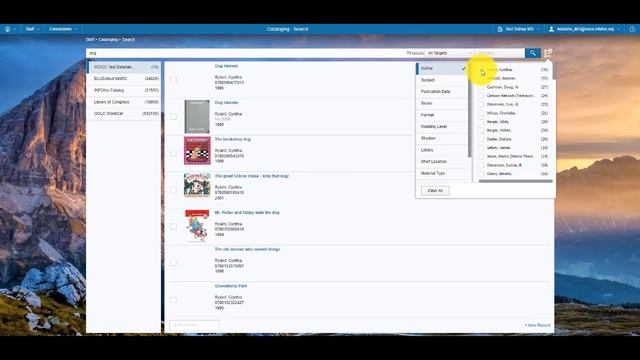The height and width of the screenshot is (360, 640).
Task: Expand the user account email dropdown
Action: point(584,29)
